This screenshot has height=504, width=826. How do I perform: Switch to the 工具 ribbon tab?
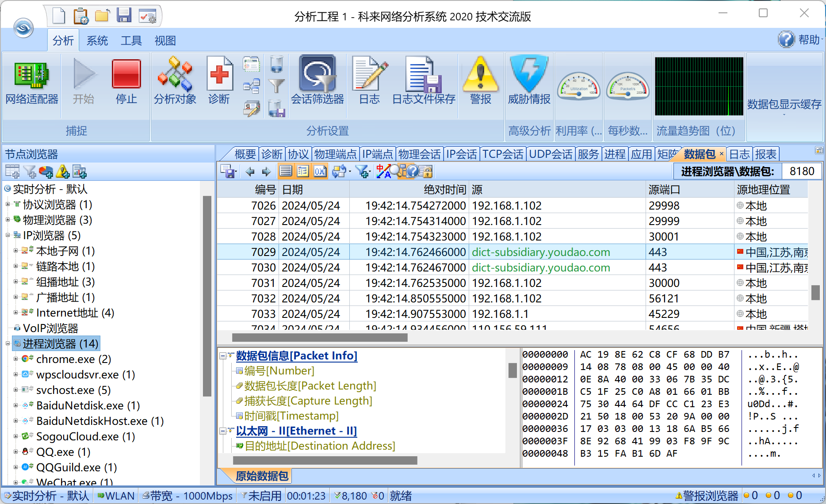[131, 41]
